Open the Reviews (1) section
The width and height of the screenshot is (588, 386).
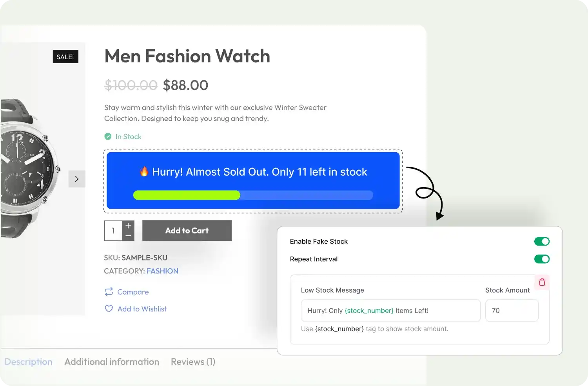pos(193,361)
